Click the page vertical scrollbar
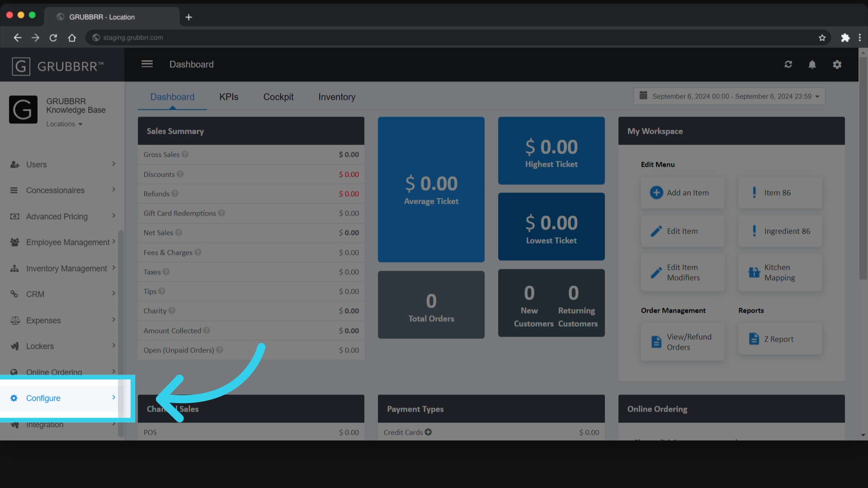This screenshot has width=868, height=488. click(x=863, y=167)
